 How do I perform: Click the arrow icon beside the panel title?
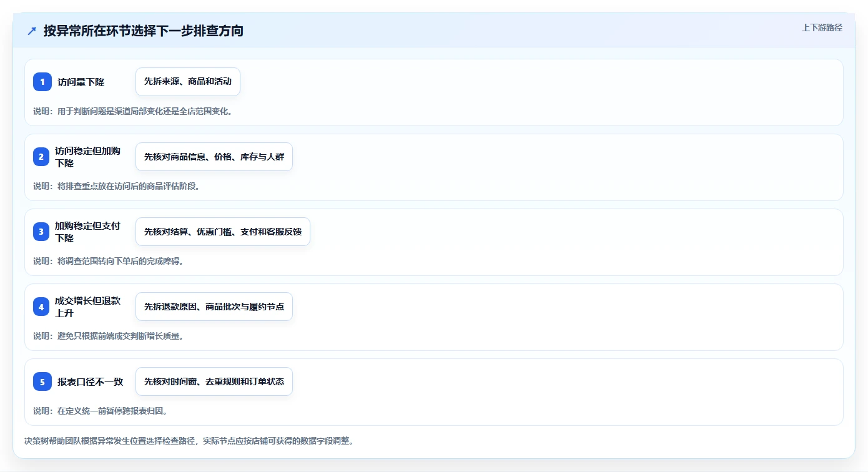point(32,31)
